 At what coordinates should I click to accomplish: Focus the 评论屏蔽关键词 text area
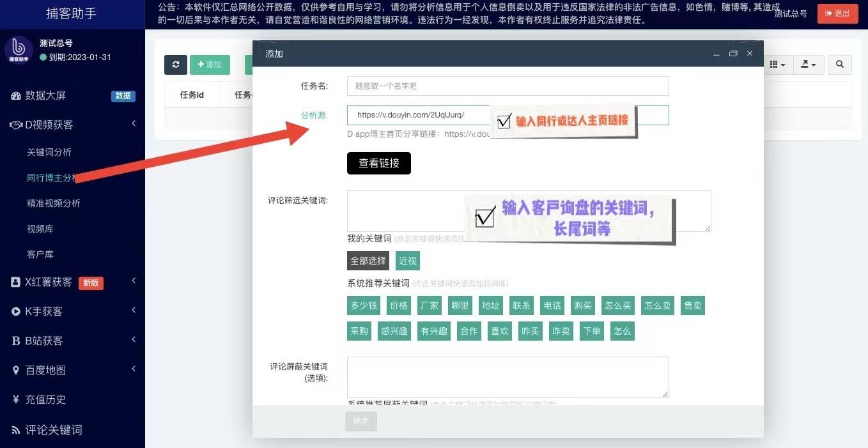tap(508, 378)
